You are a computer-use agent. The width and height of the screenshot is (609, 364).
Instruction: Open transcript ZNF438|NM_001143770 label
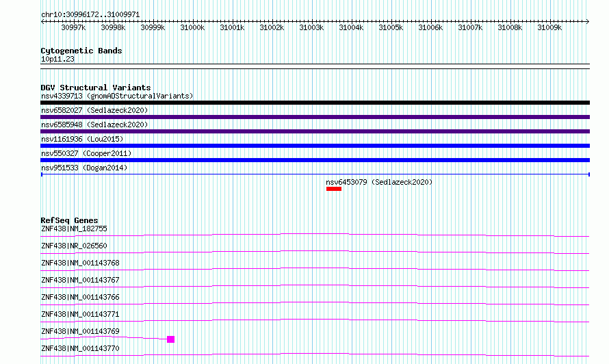point(80,348)
